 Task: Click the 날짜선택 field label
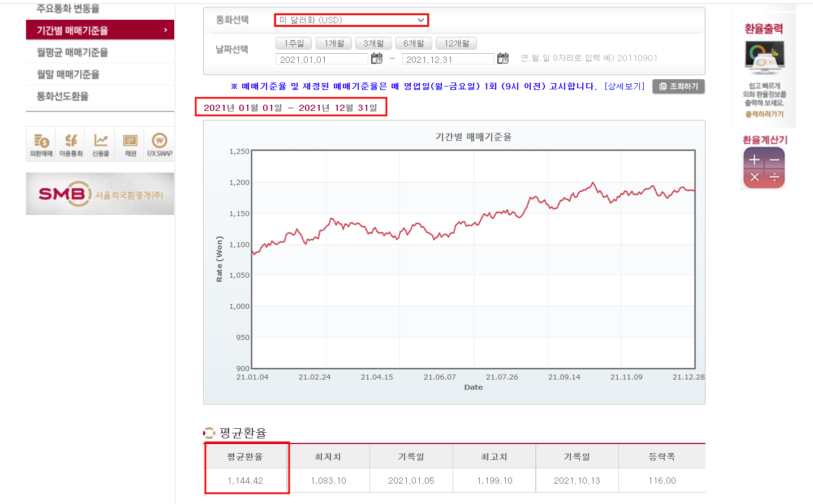[x=232, y=50]
